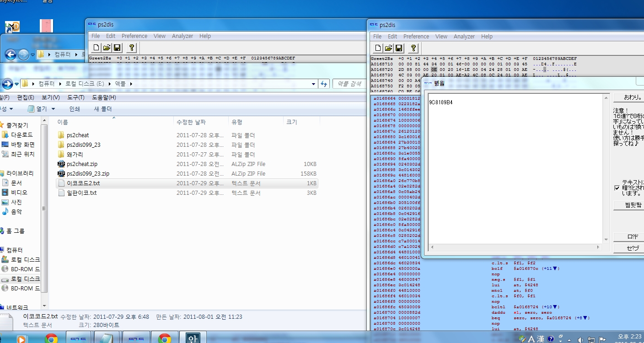Click the ロ?ド button in the dialog

pyautogui.click(x=628, y=237)
